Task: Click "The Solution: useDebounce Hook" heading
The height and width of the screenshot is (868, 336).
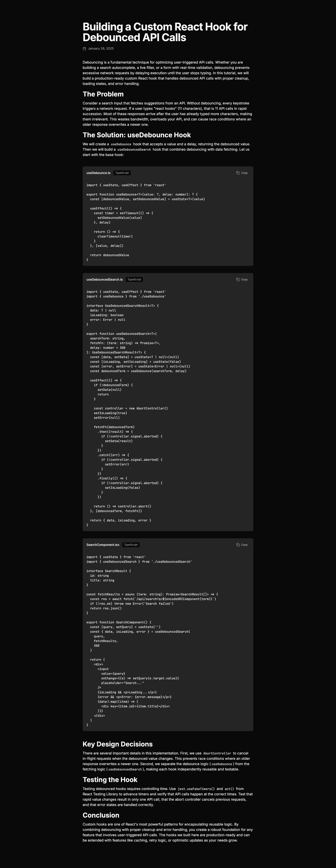Action: (137, 135)
